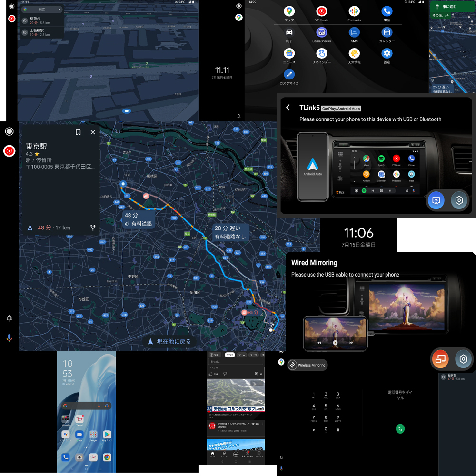Select the ライブ filter chip in YouTube

(254, 355)
